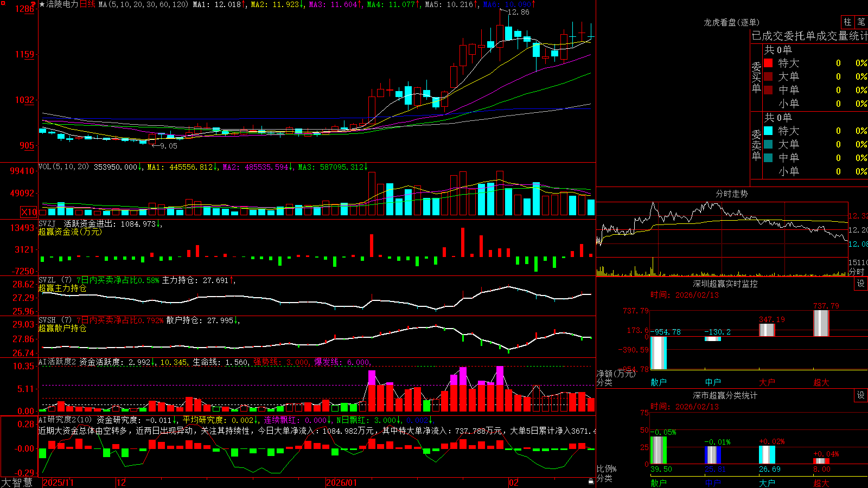Click the cyan 特大 sell-order swatch

pos(768,131)
